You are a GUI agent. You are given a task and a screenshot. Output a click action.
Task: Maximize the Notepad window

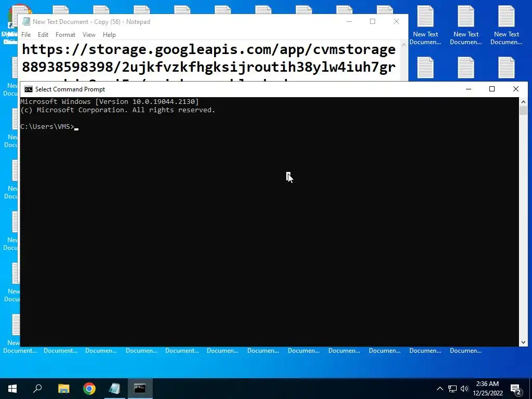tap(373, 21)
